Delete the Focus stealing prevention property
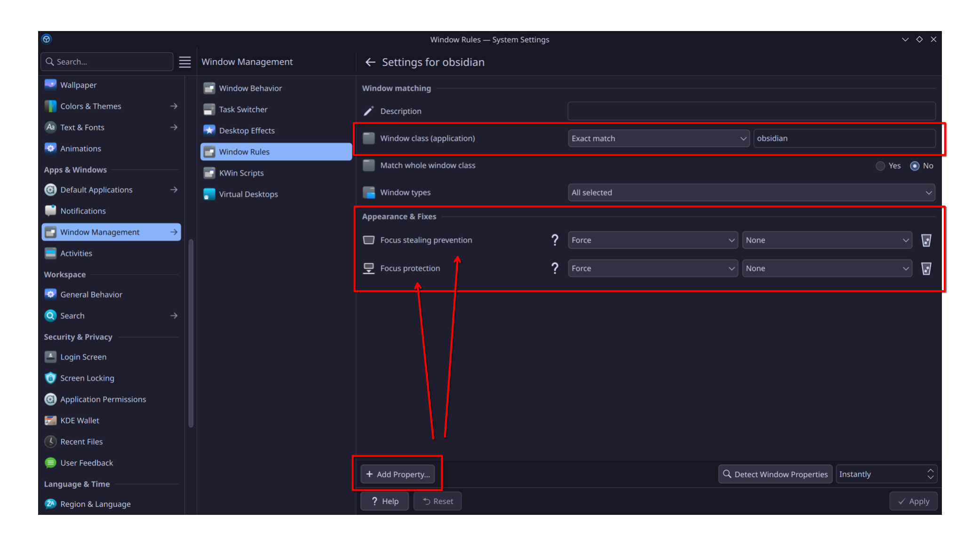 coord(926,240)
